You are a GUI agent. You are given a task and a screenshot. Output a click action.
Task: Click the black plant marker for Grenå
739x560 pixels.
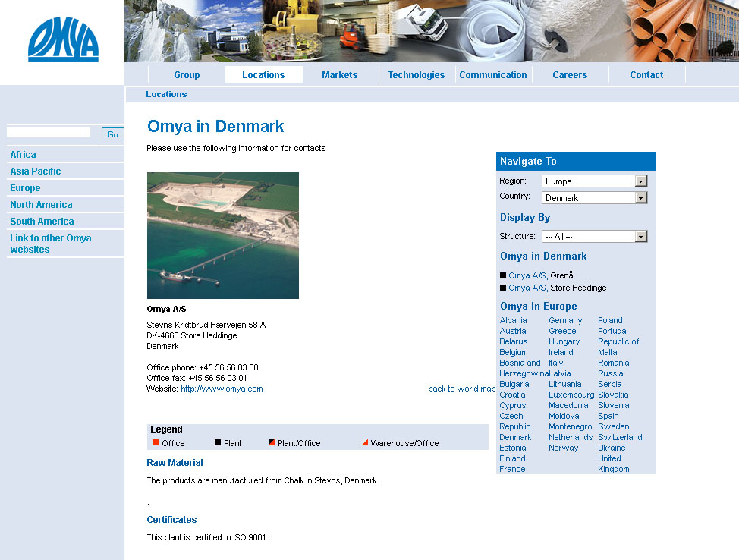point(503,275)
